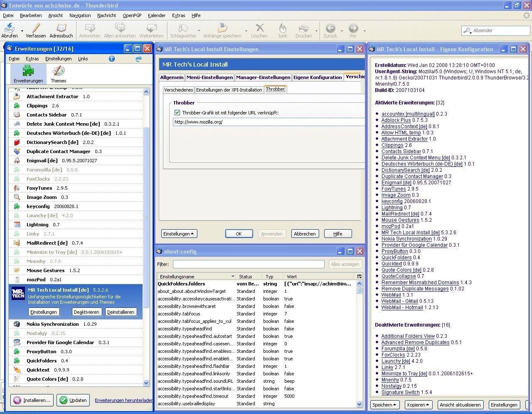
Task: Click the Abbrechen button
Action: [x=305, y=234]
